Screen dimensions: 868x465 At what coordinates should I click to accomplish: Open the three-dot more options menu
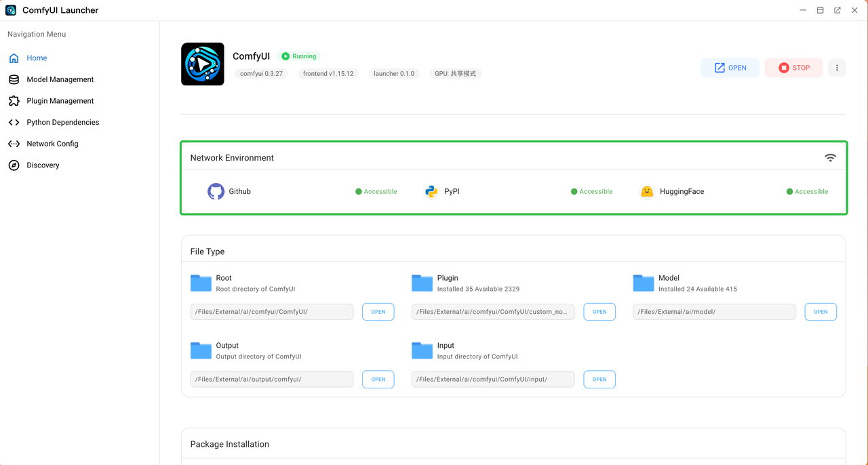tap(837, 68)
